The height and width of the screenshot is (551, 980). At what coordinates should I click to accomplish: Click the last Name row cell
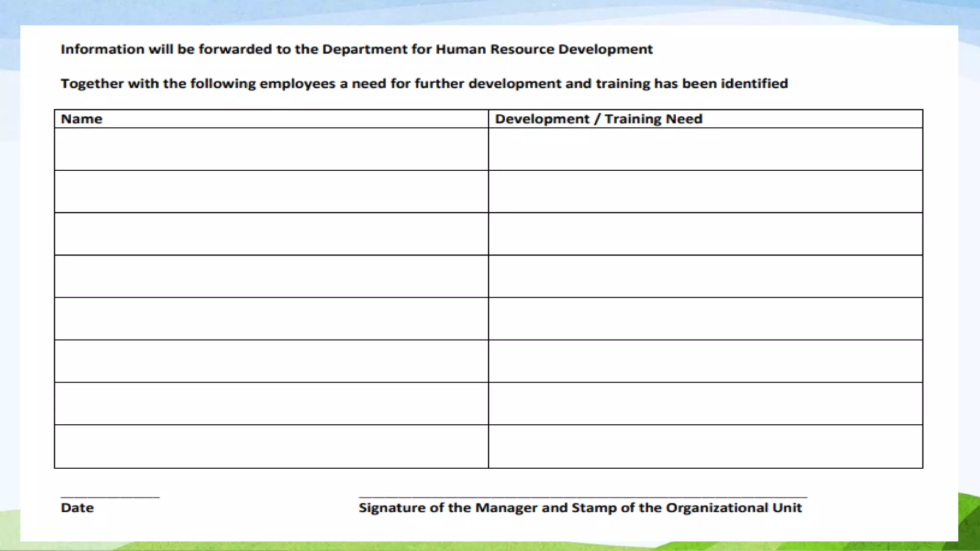(x=271, y=446)
